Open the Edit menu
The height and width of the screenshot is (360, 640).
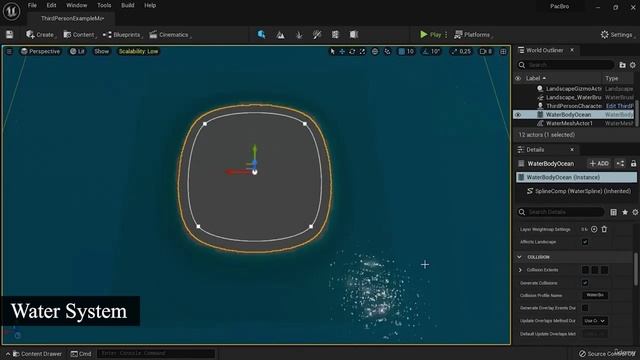coord(51,5)
